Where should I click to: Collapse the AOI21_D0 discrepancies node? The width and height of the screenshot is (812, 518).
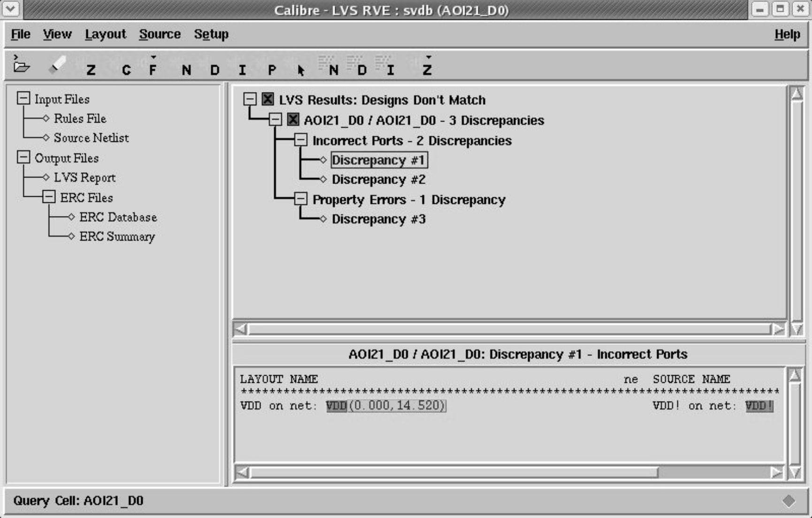[x=275, y=119]
